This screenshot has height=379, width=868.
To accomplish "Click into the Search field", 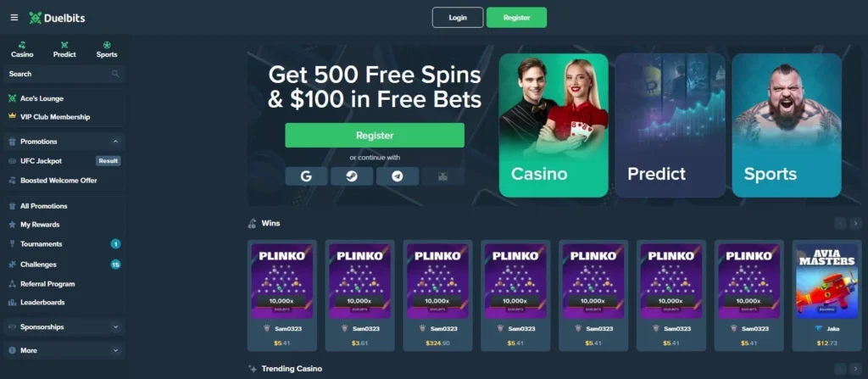I will pos(64,74).
